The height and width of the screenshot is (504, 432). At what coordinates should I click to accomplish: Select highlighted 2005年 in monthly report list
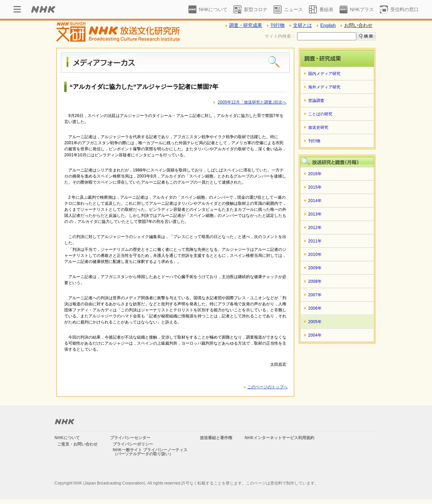(x=337, y=322)
